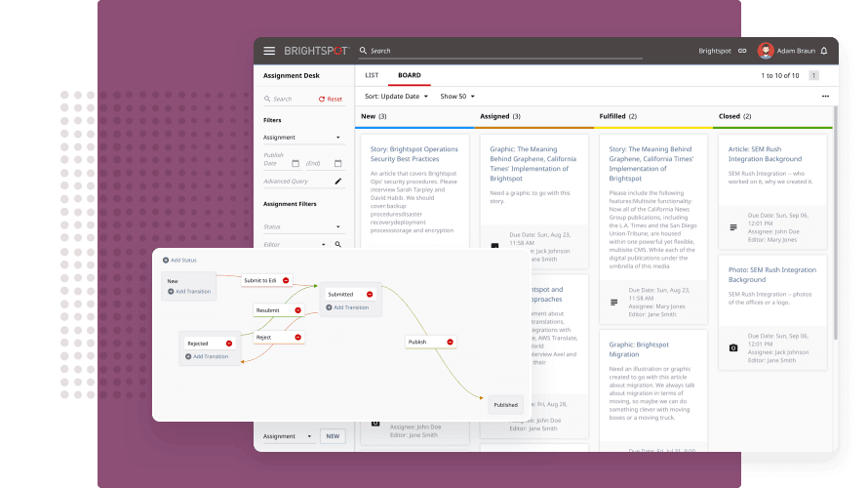
Task: Click the Reset link text
Action: coord(335,100)
